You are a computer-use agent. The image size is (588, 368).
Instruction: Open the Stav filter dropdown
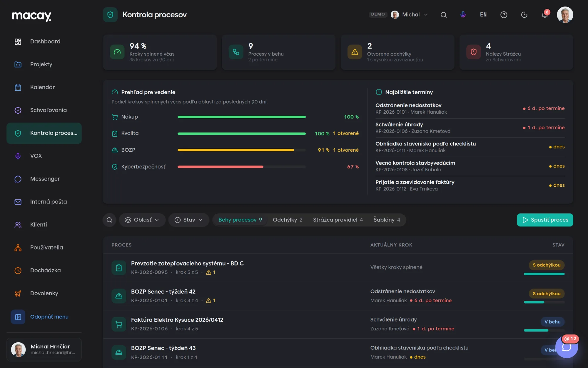pyautogui.click(x=189, y=220)
